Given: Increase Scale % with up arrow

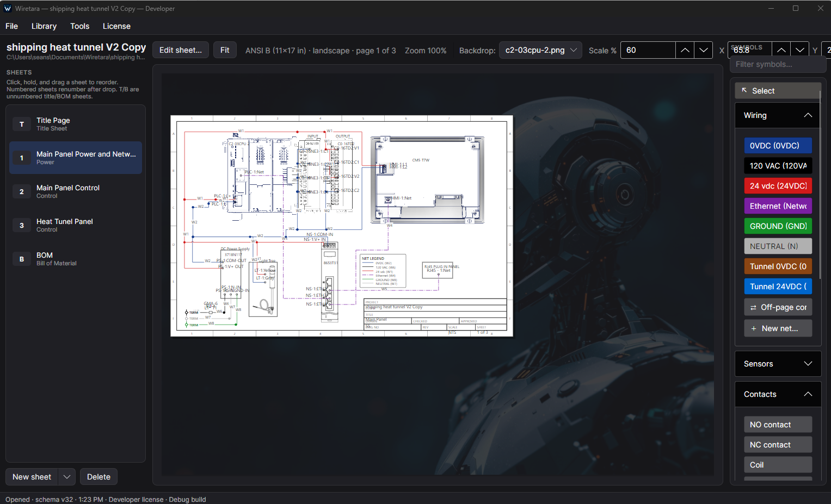Looking at the screenshot, I should (x=685, y=50).
